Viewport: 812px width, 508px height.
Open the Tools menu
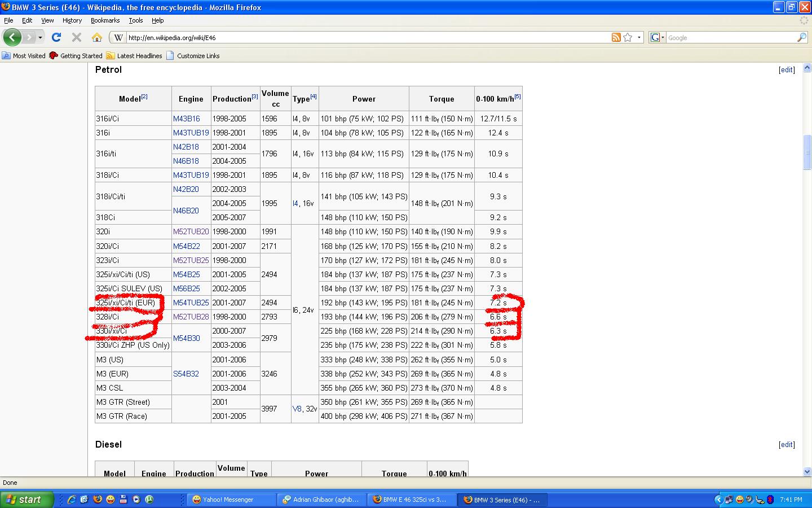(135, 20)
